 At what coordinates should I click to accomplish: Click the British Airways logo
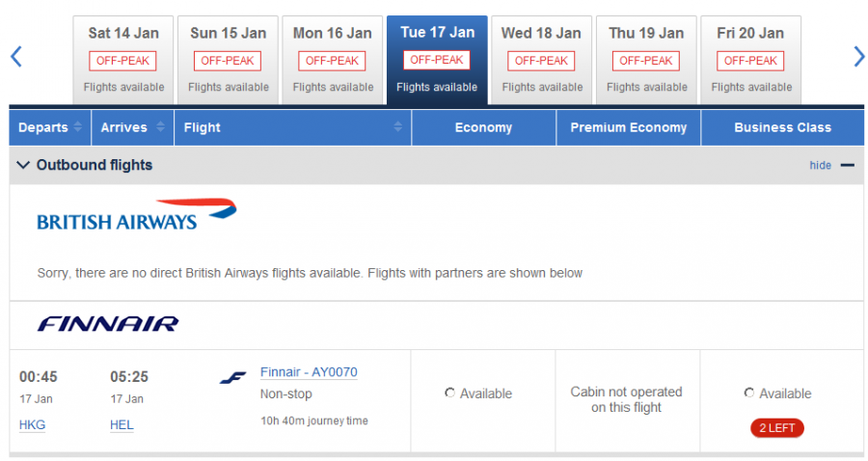pos(137,215)
